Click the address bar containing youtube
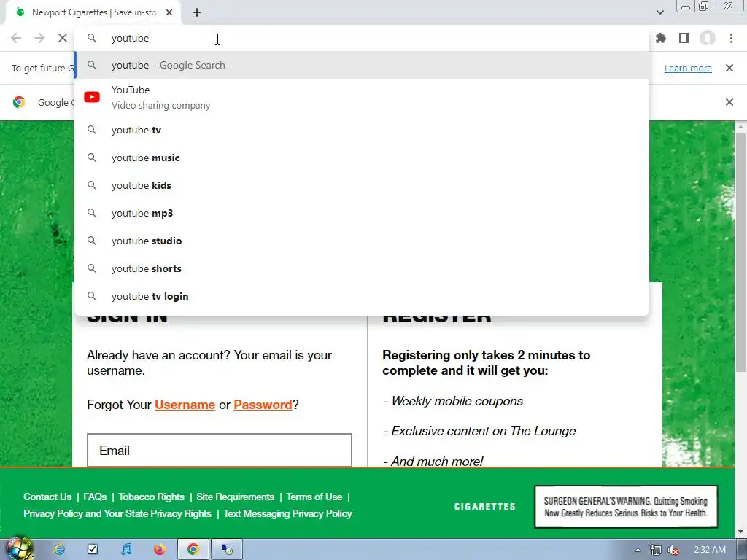 pyautogui.click(x=362, y=38)
